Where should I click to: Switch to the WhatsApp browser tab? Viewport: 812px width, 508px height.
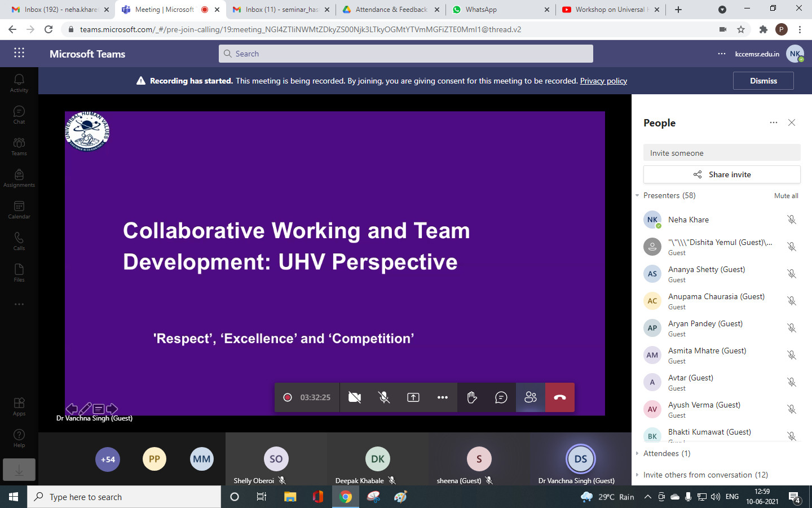pos(481,10)
